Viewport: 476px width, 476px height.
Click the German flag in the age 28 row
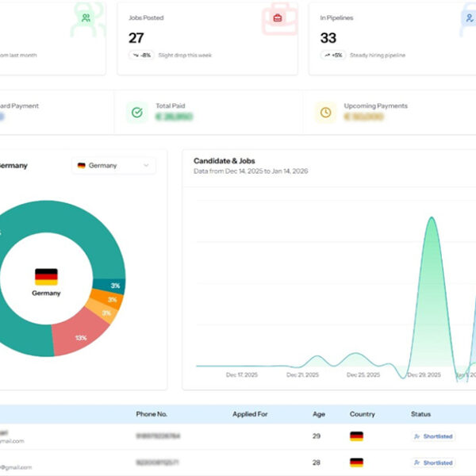click(x=356, y=463)
